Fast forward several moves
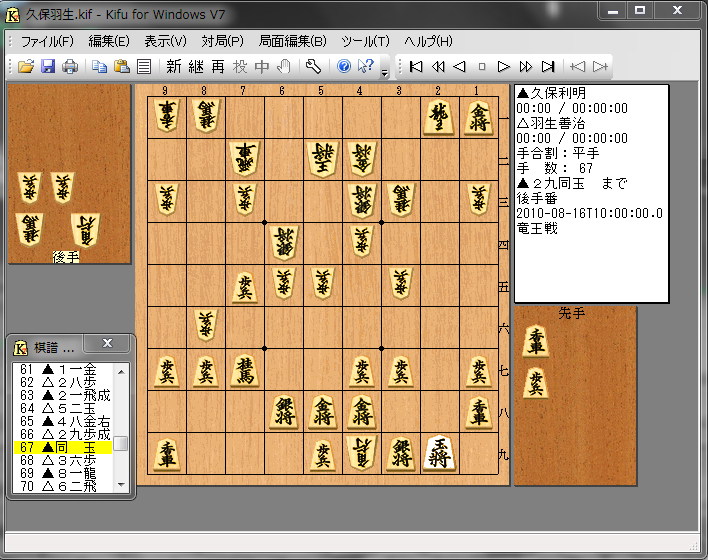Image resolution: width=708 pixels, height=560 pixels. click(526, 67)
